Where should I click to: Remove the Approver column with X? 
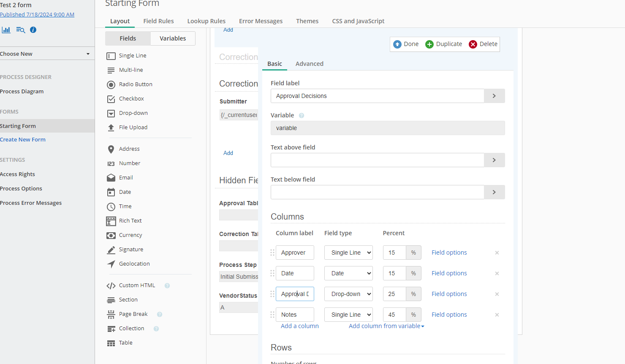[x=497, y=253]
